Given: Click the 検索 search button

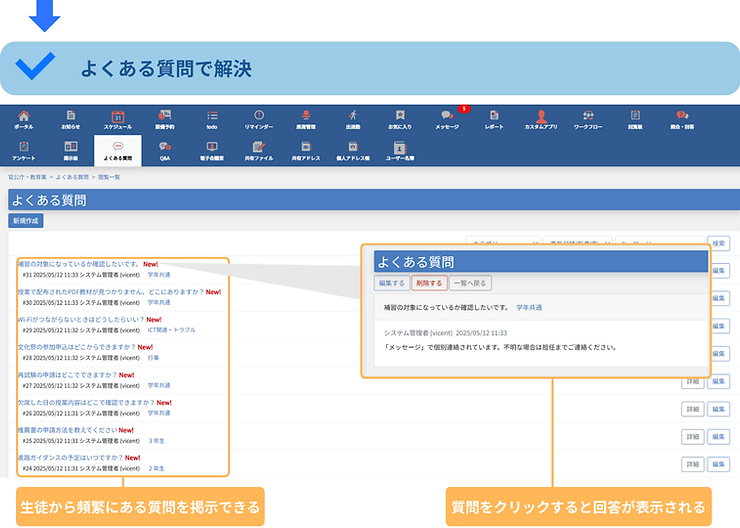Looking at the screenshot, I should pyautogui.click(x=718, y=243).
